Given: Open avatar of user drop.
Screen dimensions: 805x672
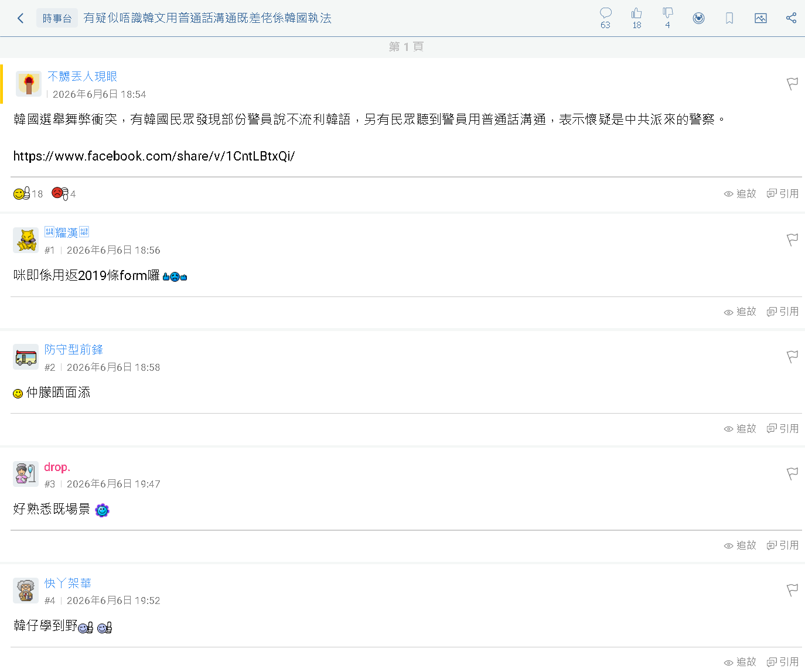Looking at the screenshot, I should pyautogui.click(x=26, y=474).
